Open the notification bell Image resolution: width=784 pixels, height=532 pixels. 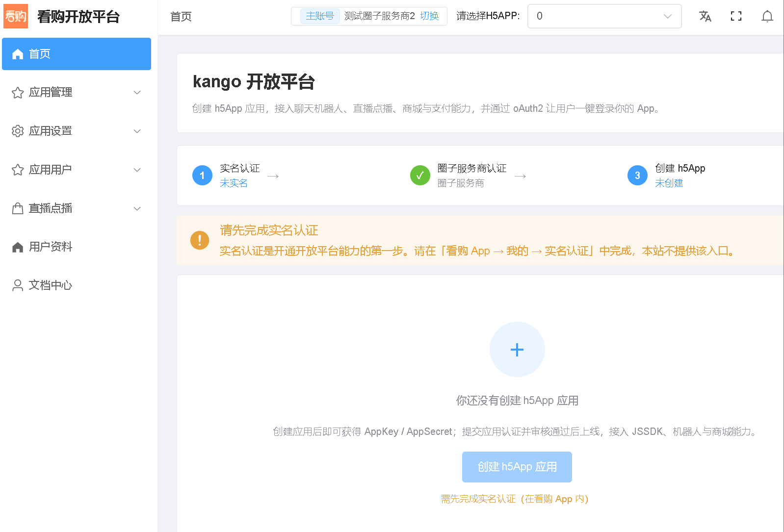coord(767,16)
